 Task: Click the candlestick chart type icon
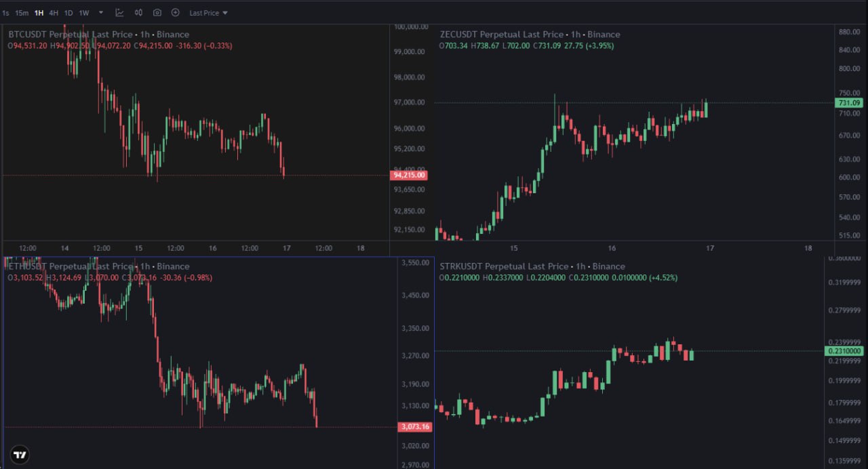(x=138, y=12)
